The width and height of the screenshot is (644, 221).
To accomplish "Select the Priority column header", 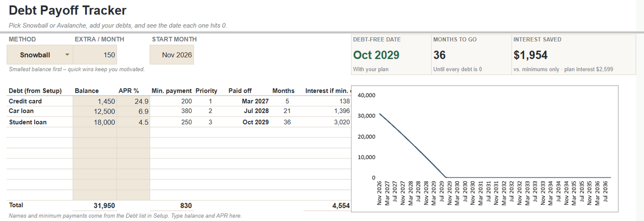I will [x=207, y=91].
